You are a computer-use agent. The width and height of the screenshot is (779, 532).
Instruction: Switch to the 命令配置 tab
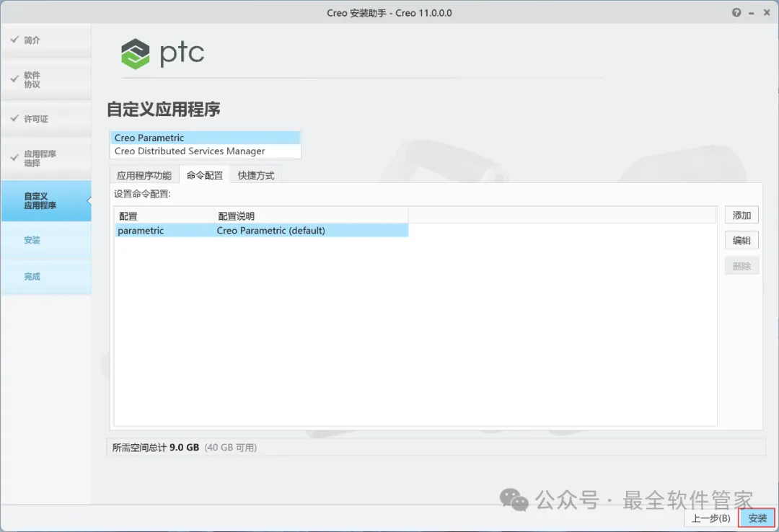tap(205, 175)
